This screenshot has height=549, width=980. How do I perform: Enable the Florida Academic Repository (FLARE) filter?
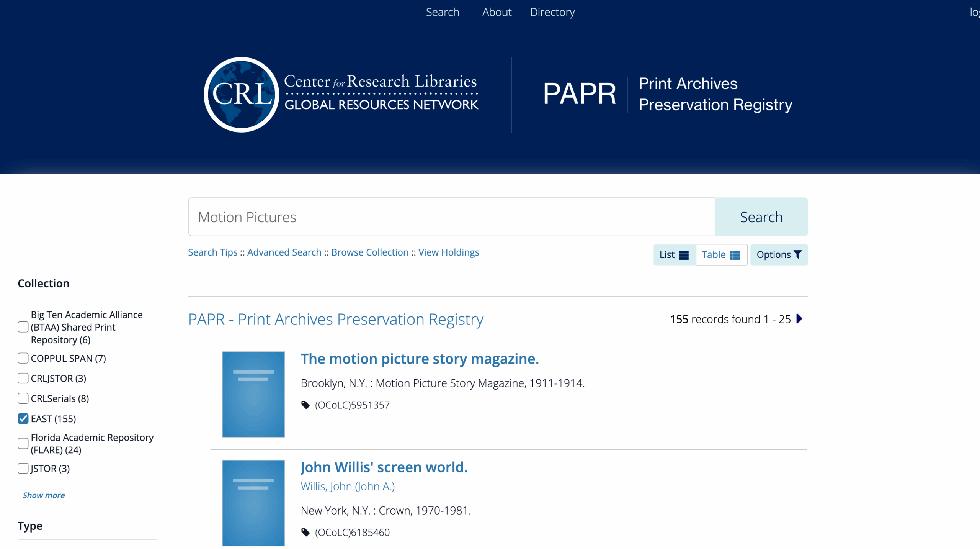(23, 444)
